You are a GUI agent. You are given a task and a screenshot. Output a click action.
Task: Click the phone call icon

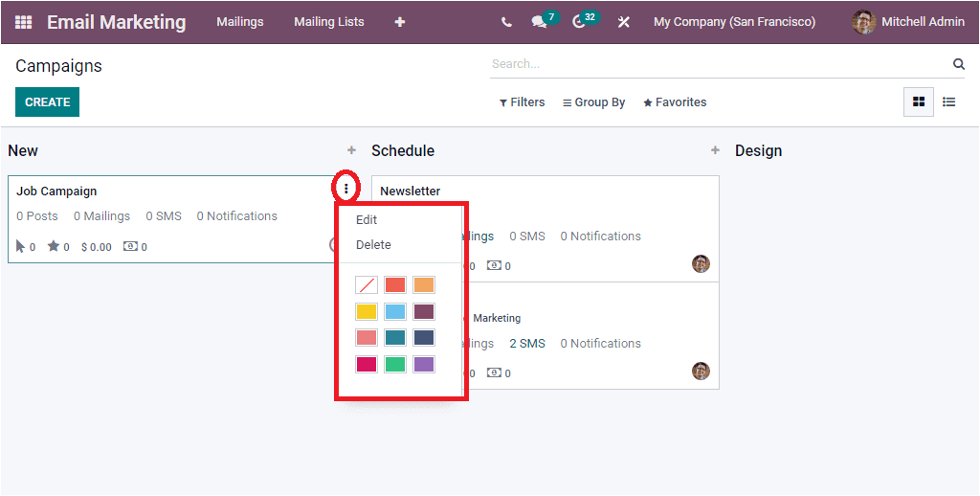pos(506,22)
